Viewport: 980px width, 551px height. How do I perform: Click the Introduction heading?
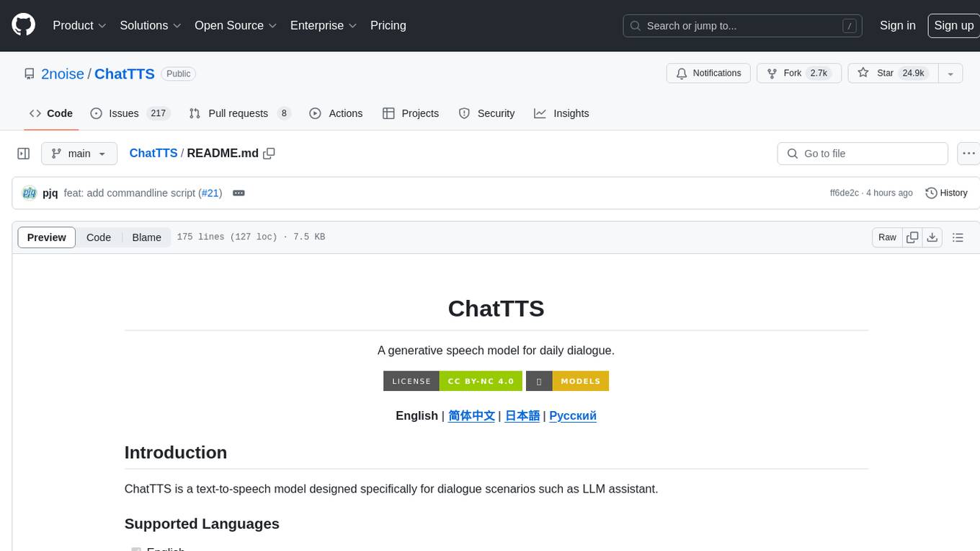[x=176, y=453]
